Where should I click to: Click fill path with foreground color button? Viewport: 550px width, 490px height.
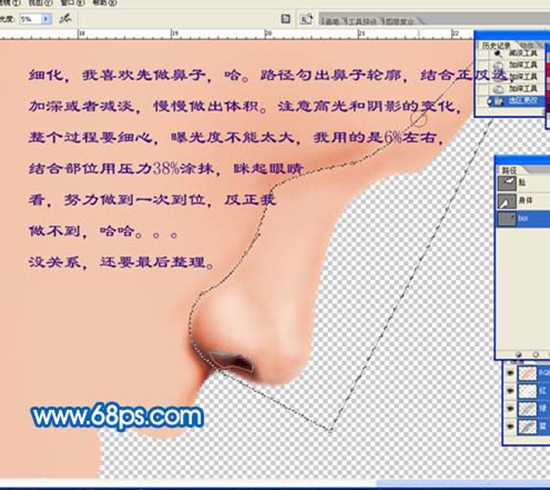519,355
